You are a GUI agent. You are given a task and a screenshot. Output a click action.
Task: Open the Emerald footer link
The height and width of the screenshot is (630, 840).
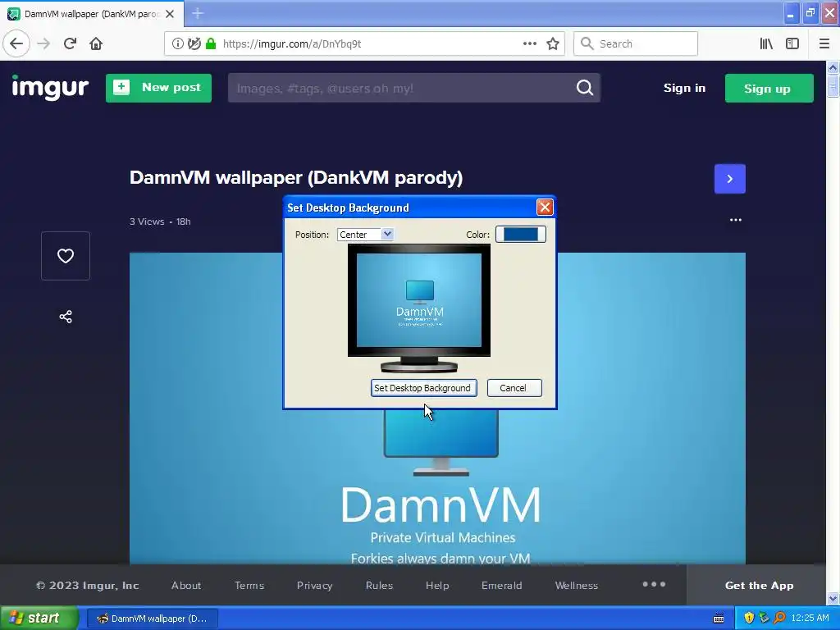point(501,586)
